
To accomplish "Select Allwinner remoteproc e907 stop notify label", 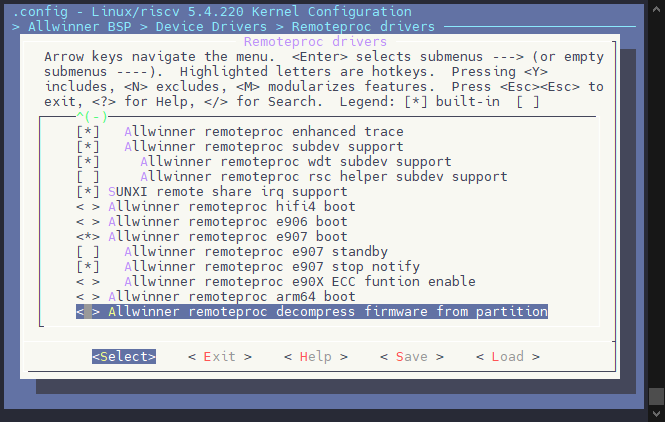I will click(x=272, y=267).
